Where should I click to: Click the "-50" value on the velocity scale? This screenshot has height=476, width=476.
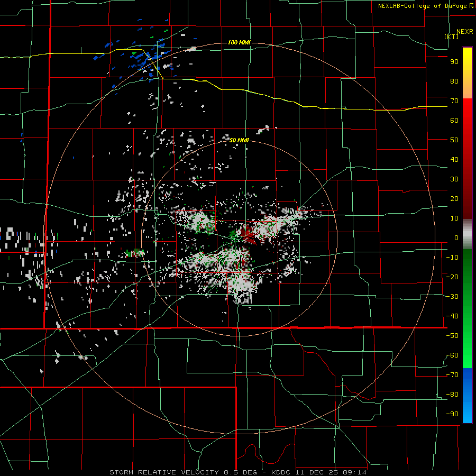tap(452, 336)
